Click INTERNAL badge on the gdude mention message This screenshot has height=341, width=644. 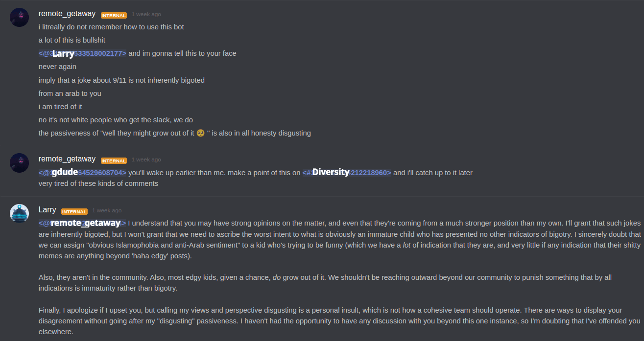pos(114,161)
